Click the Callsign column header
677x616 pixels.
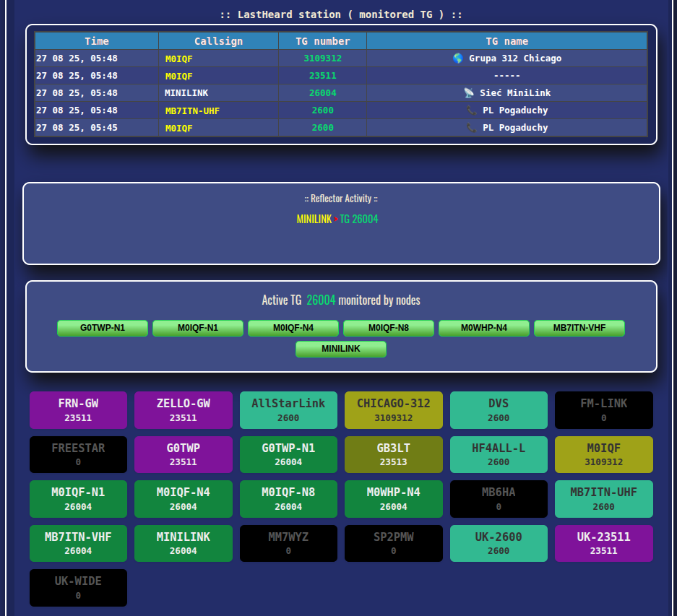coord(218,41)
